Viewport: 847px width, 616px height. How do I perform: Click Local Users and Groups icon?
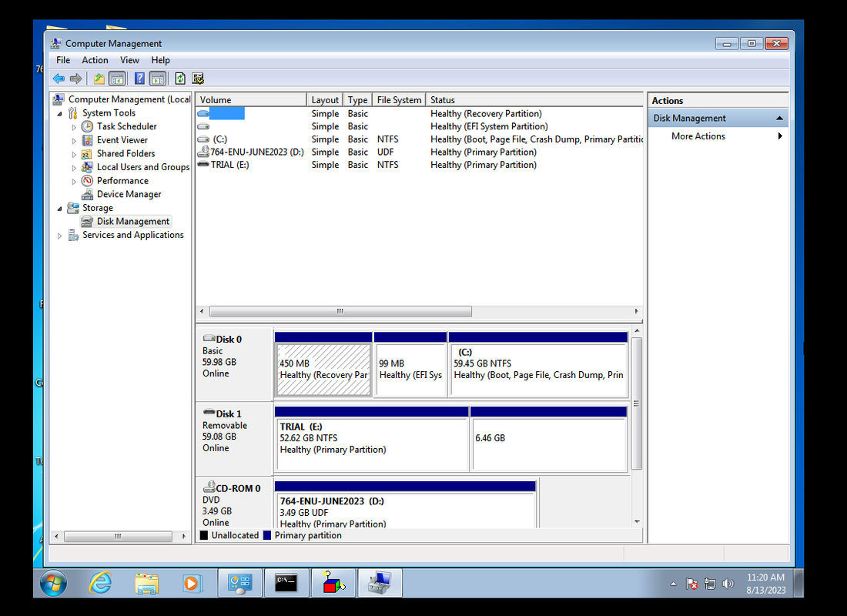87,167
